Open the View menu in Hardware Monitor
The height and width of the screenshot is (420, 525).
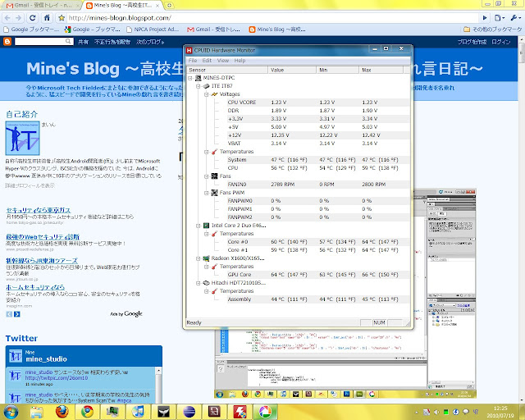[x=223, y=61]
